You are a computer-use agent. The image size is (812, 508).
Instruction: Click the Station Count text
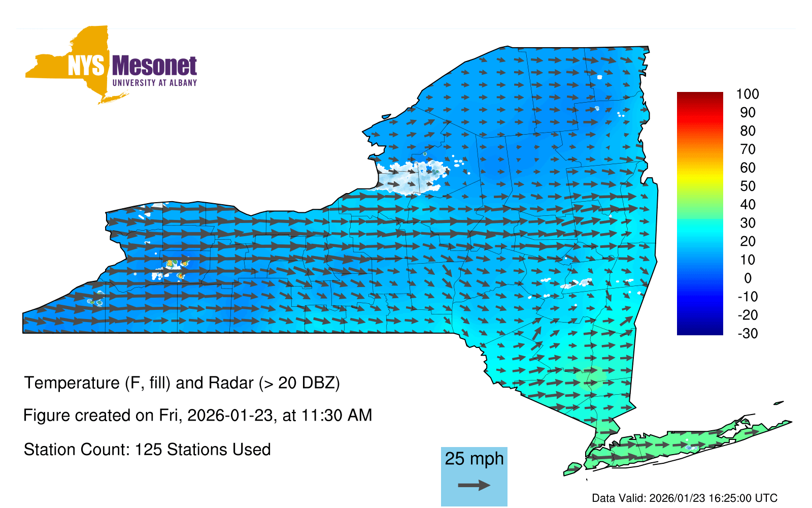[147, 450]
